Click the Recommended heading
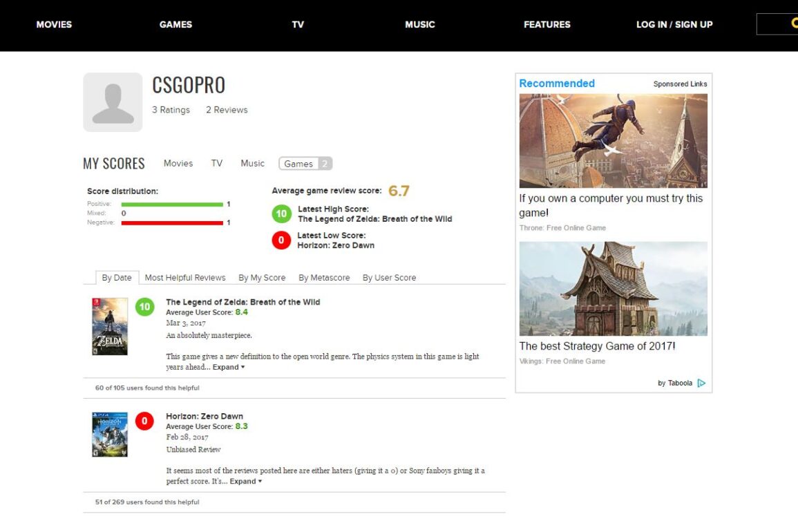Image resolution: width=798 pixels, height=532 pixels. point(557,84)
